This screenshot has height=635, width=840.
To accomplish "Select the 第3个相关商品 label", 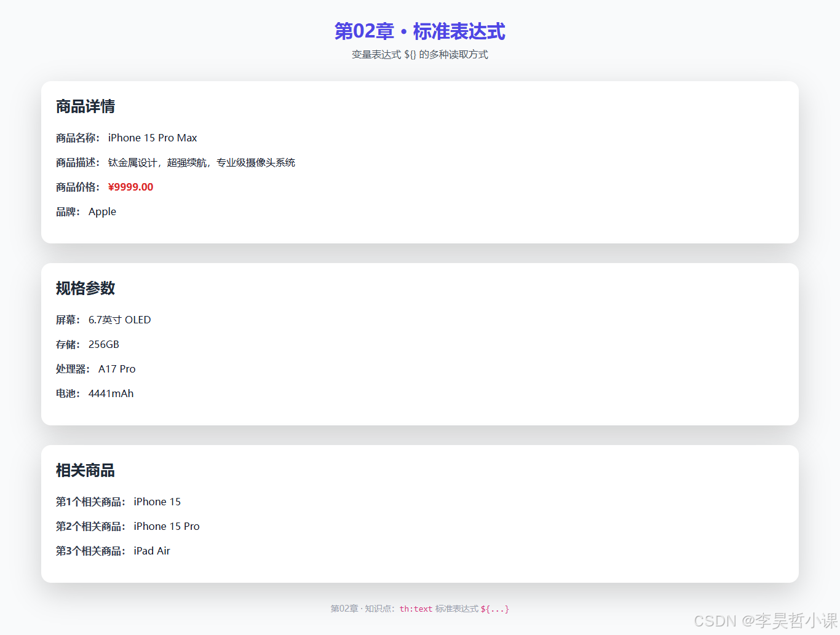I will coord(91,551).
